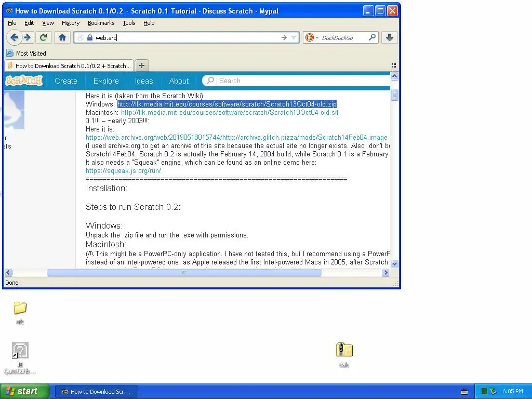Open the Most Visited bookmarks folder
Screen dimensions: 532x399
(x=26, y=54)
